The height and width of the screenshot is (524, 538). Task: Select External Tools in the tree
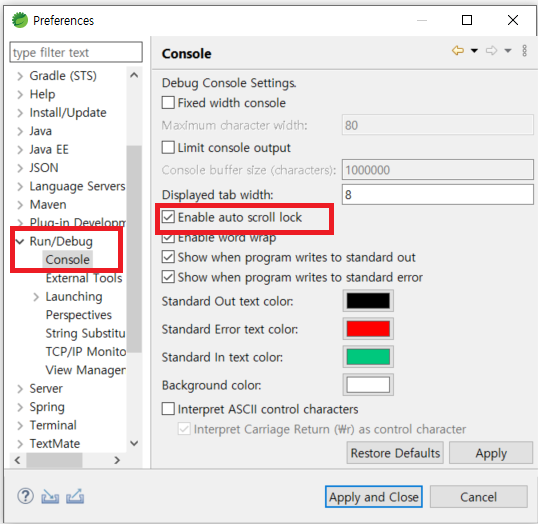[x=84, y=278]
